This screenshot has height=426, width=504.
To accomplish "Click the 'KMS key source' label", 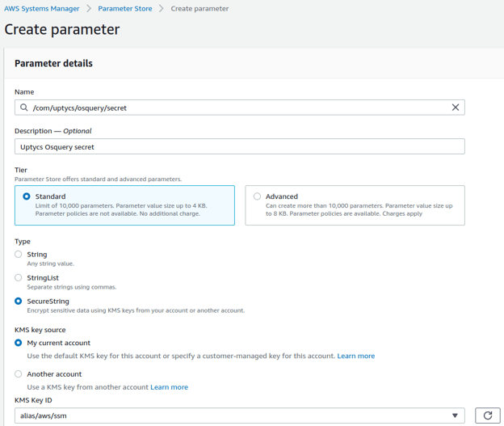I will pyautogui.click(x=40, y=330).
